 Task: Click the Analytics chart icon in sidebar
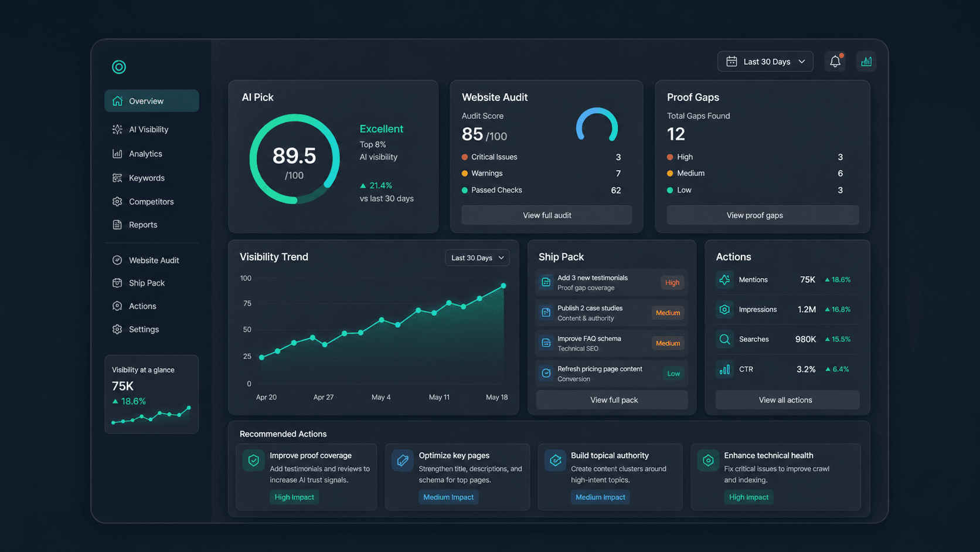117,154
